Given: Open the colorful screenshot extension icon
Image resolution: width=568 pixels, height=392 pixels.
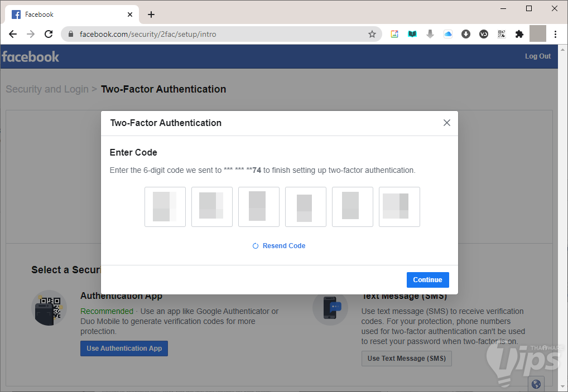Looking at the screenshot, I should click(394, 34).
